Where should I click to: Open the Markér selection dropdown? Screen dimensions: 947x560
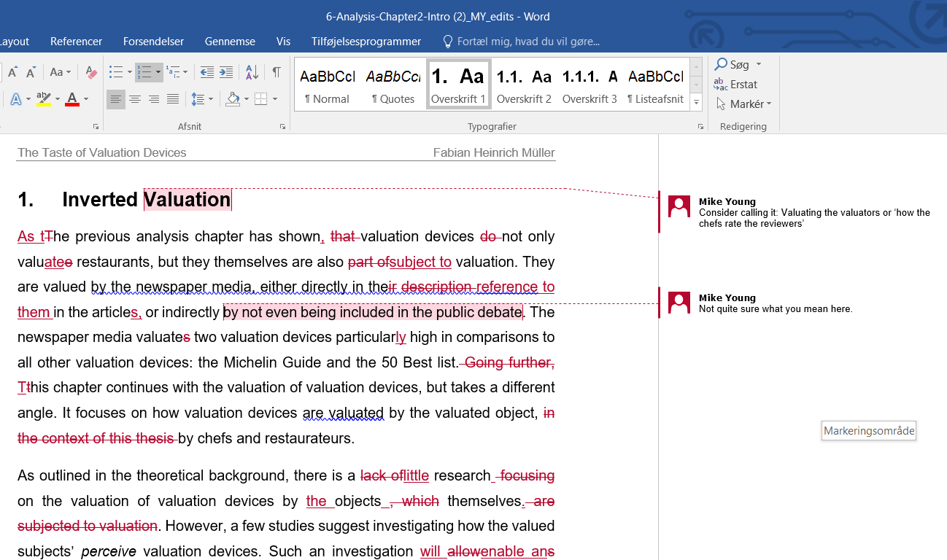pyautogui.click(x=743, y=104)
